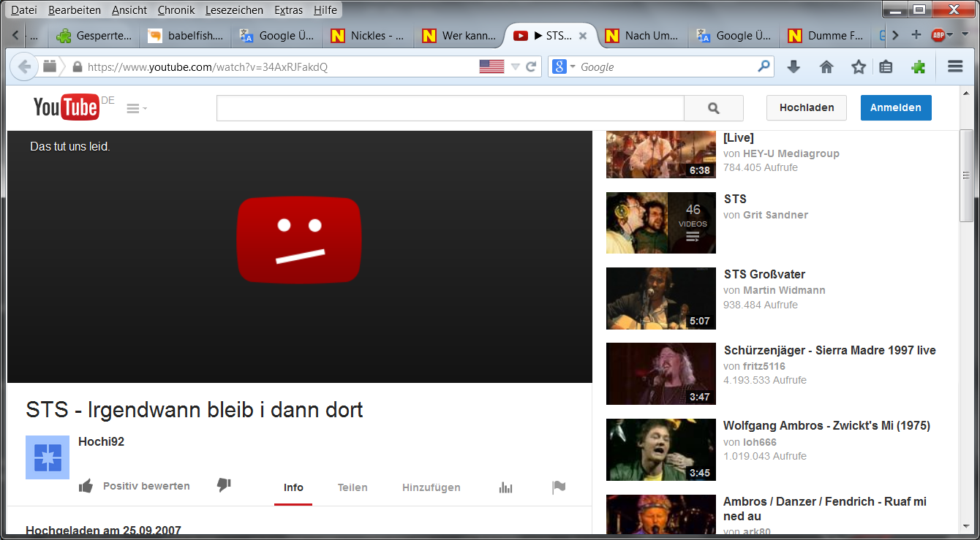The image size is (980, 540).
Task: Click the thumbs-down dislike icon
Action: (x=224, y=486)
